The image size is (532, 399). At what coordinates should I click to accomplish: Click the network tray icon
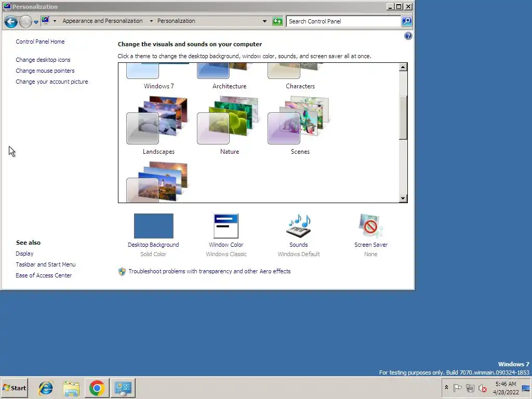470,388
